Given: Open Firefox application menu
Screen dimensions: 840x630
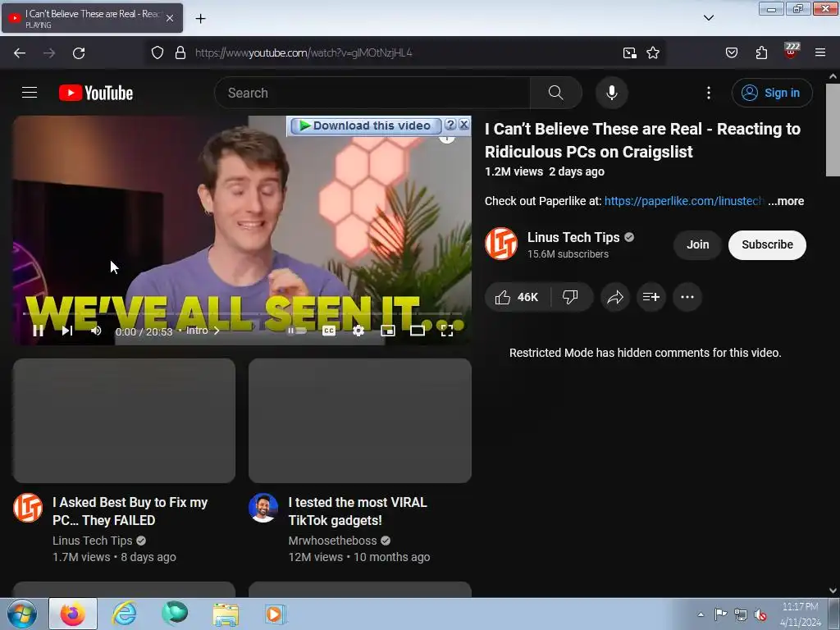Looking at the screenshot, I should coord(819,52).
